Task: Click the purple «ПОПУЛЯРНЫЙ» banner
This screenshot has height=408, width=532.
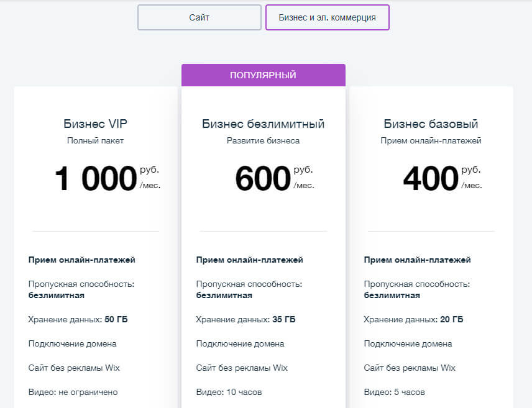Action: coord(263,75)
